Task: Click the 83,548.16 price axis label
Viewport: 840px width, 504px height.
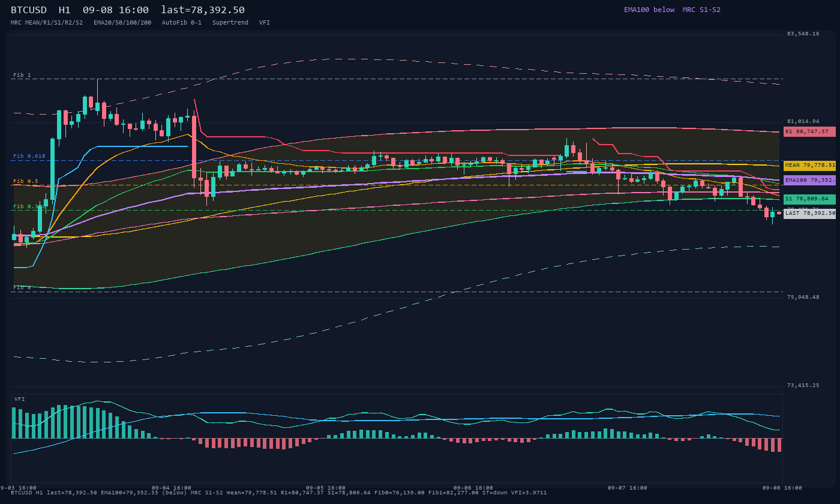Action: [803, 34]
